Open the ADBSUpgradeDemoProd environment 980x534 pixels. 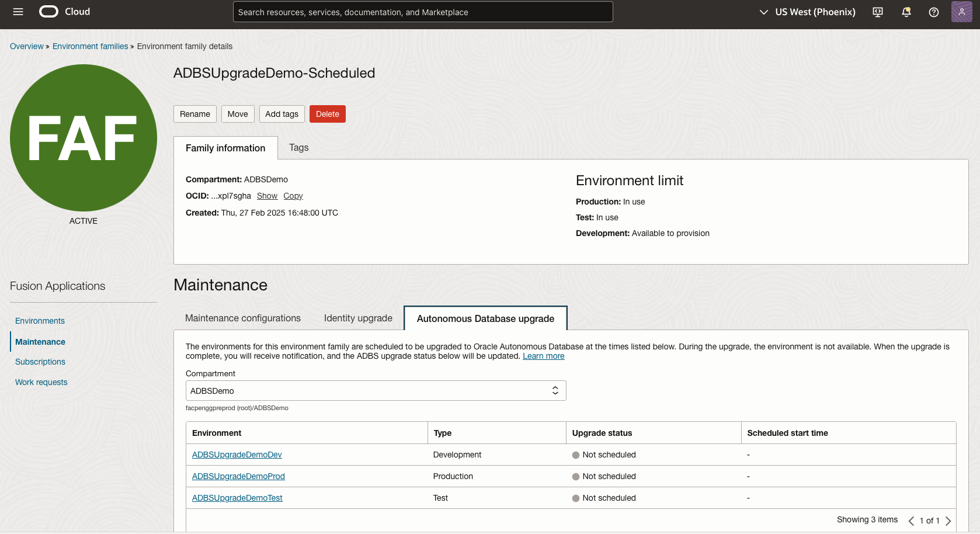238,476
